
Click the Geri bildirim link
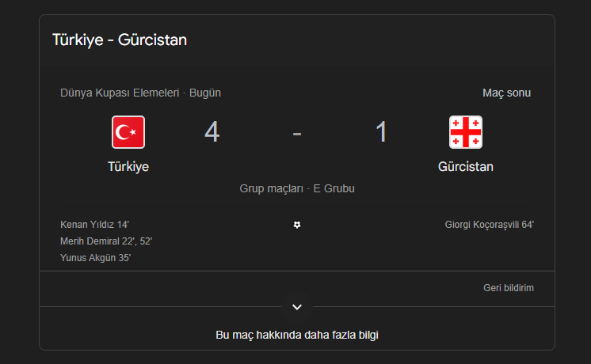tap(509, 288)
